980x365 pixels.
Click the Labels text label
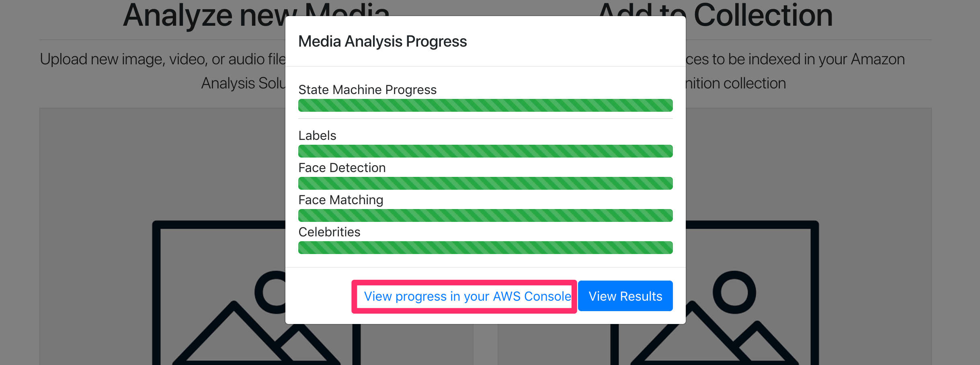(x=317, y=135)
